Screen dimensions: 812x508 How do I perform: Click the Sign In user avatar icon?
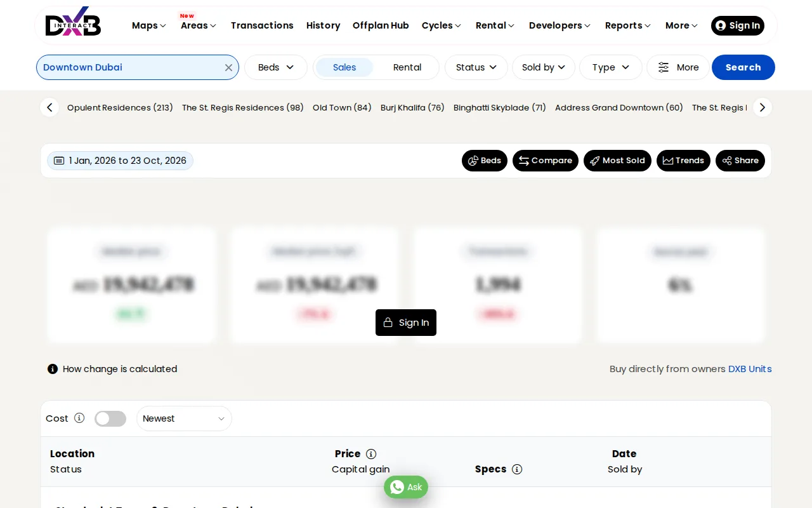[721, 25]
